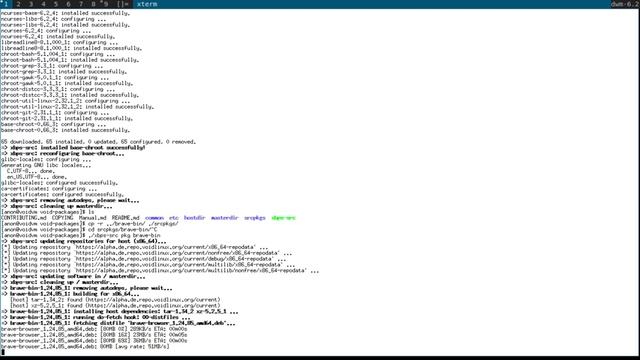Click 'fetching distfile brave-browser' line
The image size is (640, 360).
[x=118, y=323]
